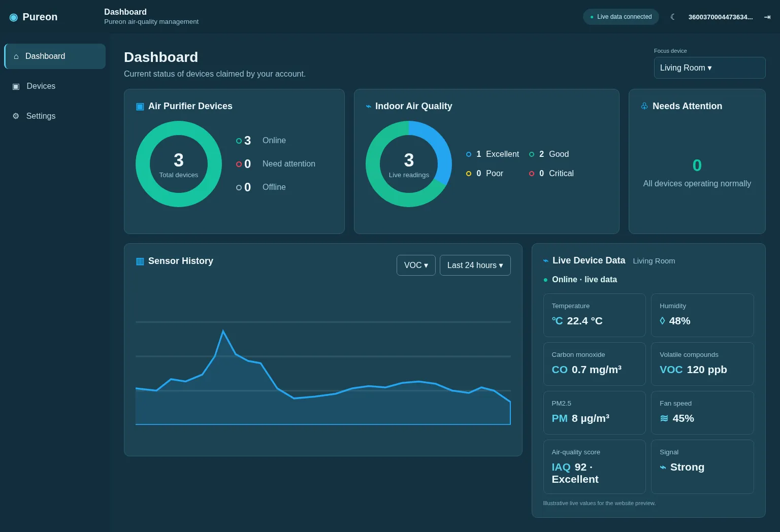Click the "Strong" signal value
Viewport: 780px width, 532px height.
click(687, 467)
